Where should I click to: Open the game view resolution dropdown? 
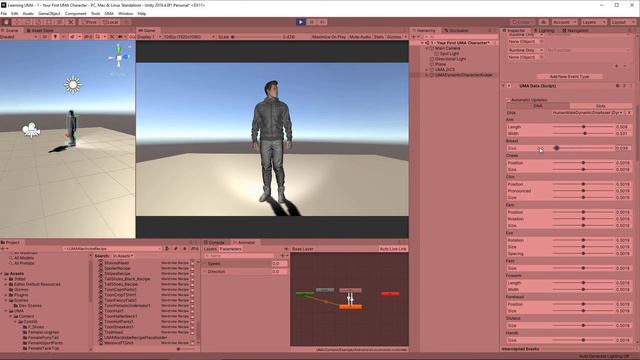(189, 37)
